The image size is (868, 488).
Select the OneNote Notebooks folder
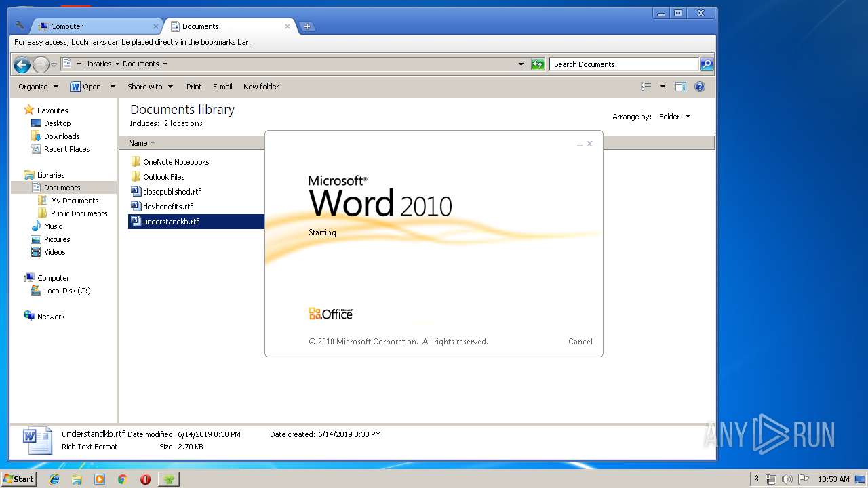(x=176, y=162)
